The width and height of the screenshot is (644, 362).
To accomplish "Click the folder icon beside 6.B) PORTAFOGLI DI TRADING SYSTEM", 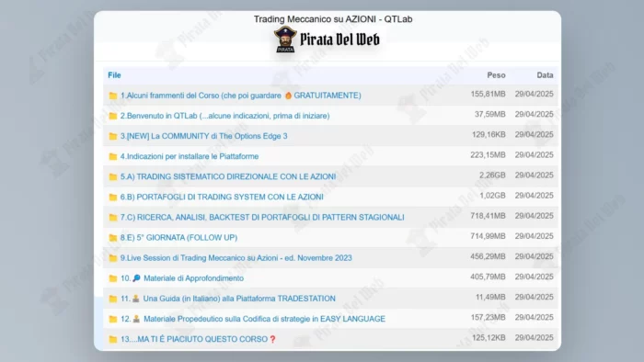I will tap(113, 198).
